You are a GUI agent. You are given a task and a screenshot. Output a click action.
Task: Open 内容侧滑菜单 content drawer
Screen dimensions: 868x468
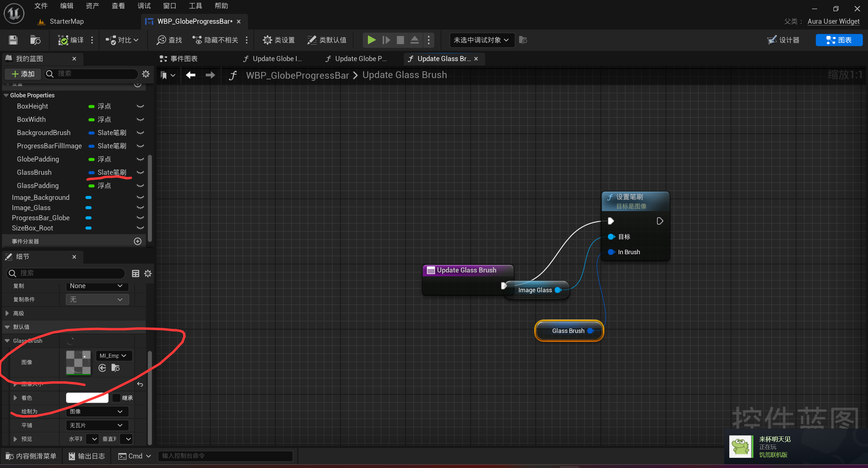(x=31, y=456)
